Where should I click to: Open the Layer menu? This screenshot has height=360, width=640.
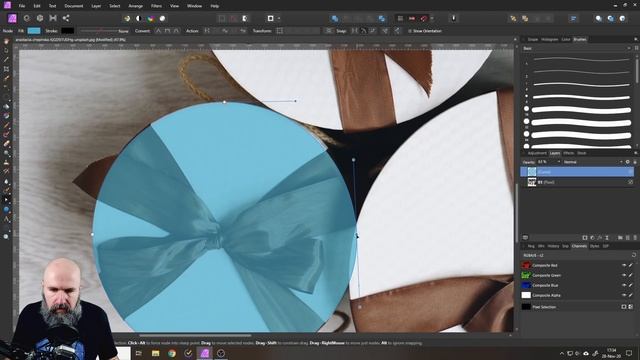(96, 6)
